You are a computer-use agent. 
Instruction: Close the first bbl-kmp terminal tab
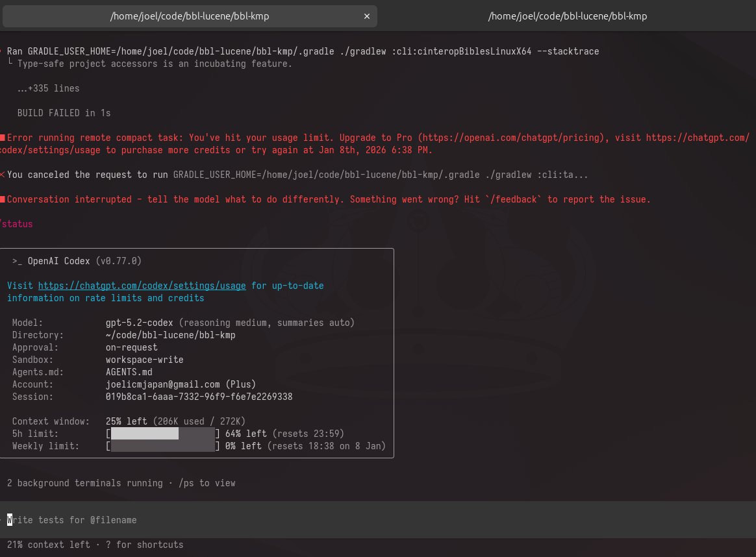[367, 16]
